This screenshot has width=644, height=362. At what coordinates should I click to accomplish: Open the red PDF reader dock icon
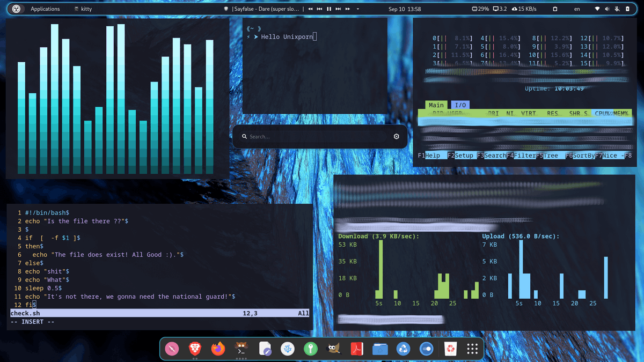(x=357, y=349)
